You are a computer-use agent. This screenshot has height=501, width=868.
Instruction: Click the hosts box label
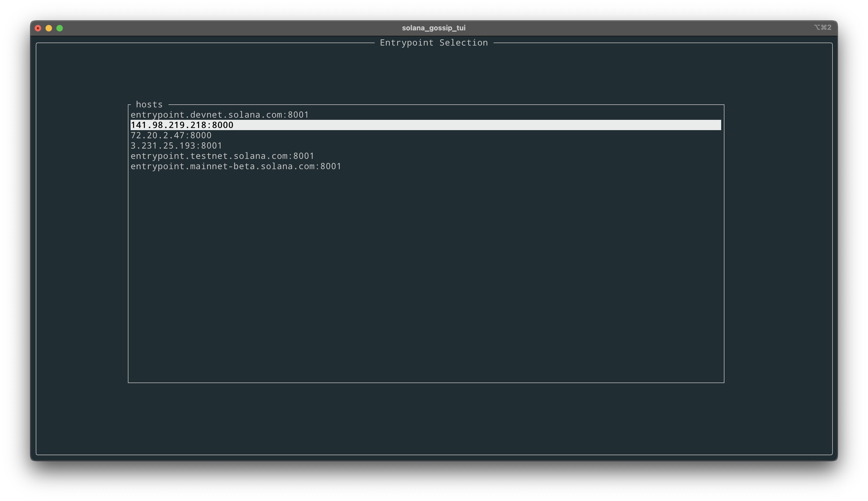click(x=149, y=104)
